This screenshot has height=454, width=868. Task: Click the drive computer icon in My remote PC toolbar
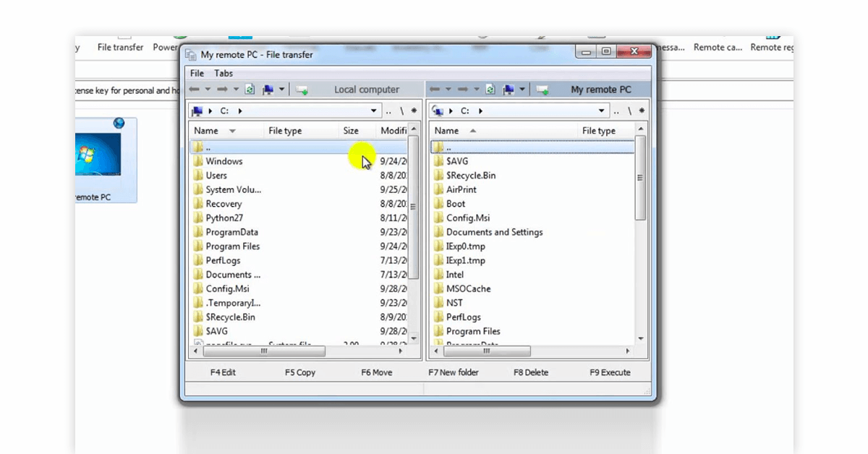[x=509, y=90]
